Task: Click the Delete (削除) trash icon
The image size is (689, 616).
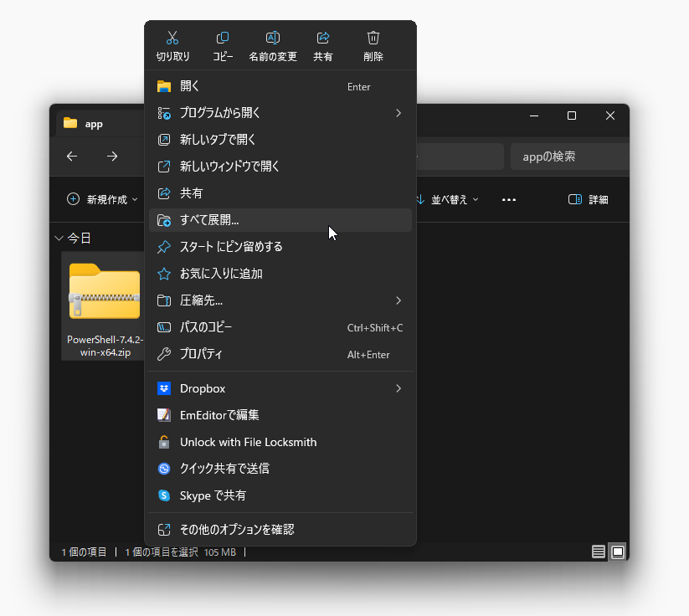Action: (x=373, y=38)
